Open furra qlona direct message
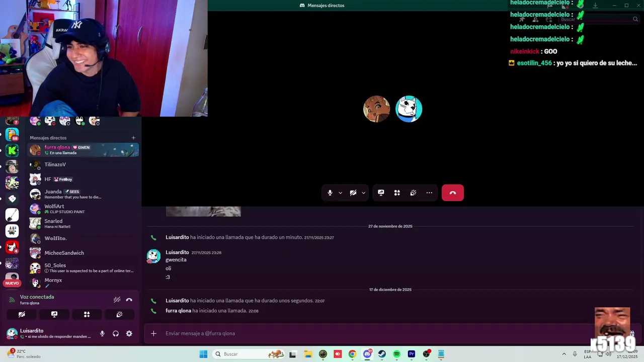Image resolution: width=644 pixels, height=362 pixels. [x=83, y=150]
